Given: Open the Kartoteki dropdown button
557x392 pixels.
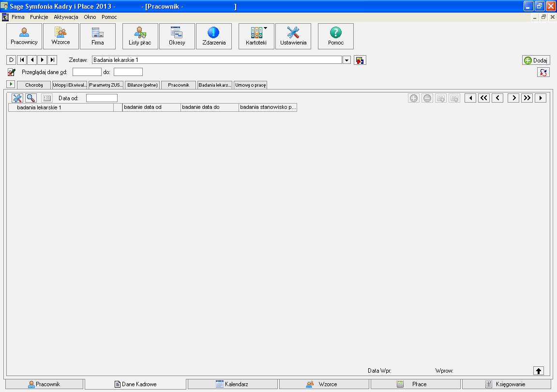Looking at the screenshot, I should coord(256,36).
